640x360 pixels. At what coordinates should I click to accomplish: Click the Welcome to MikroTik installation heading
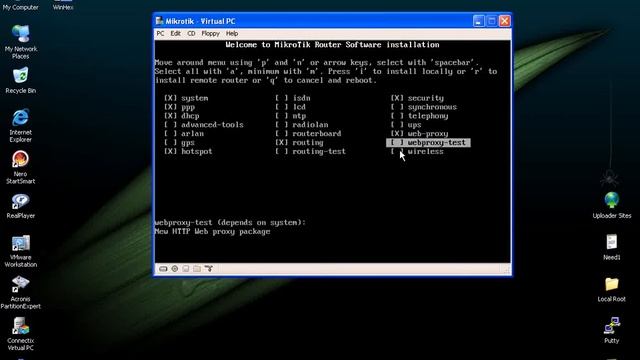[332, 45]
